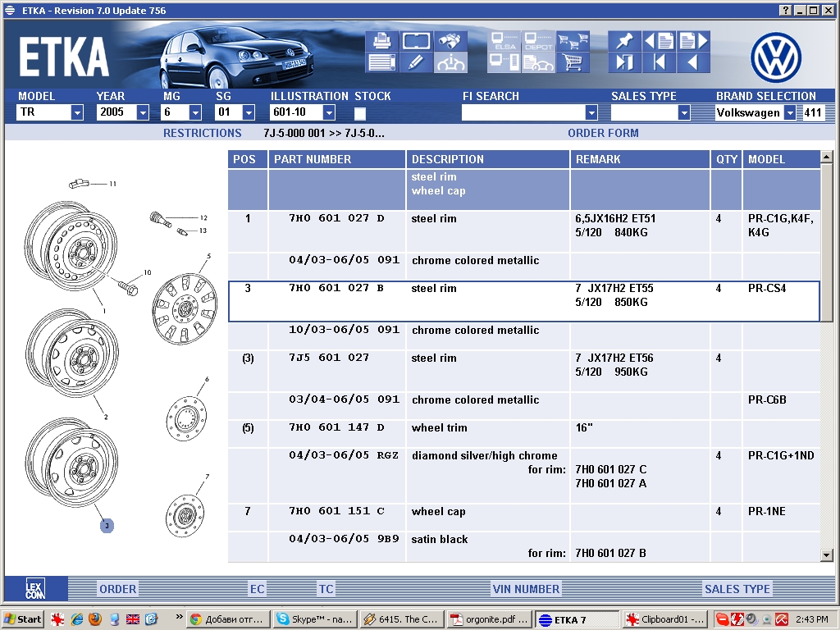Click the printer icon in toolbar
The height and width of the screenshot is (630, 840).
pos(381,41)
